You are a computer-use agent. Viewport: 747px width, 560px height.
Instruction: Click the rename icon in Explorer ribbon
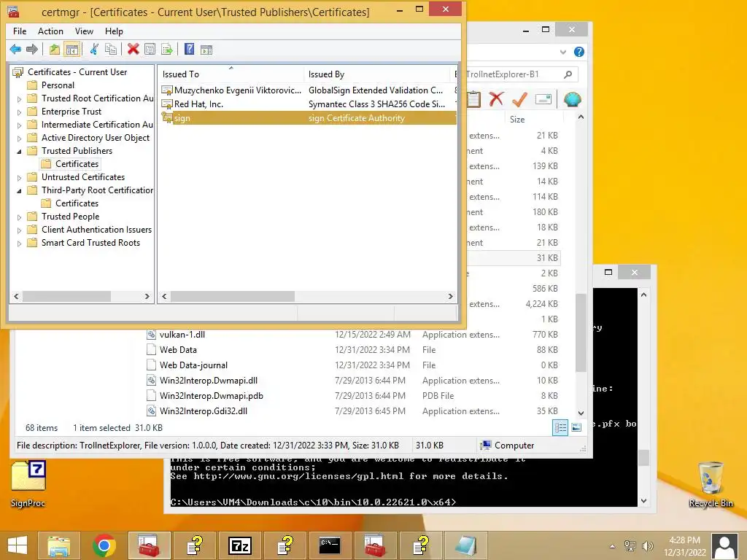coord(543,99)
